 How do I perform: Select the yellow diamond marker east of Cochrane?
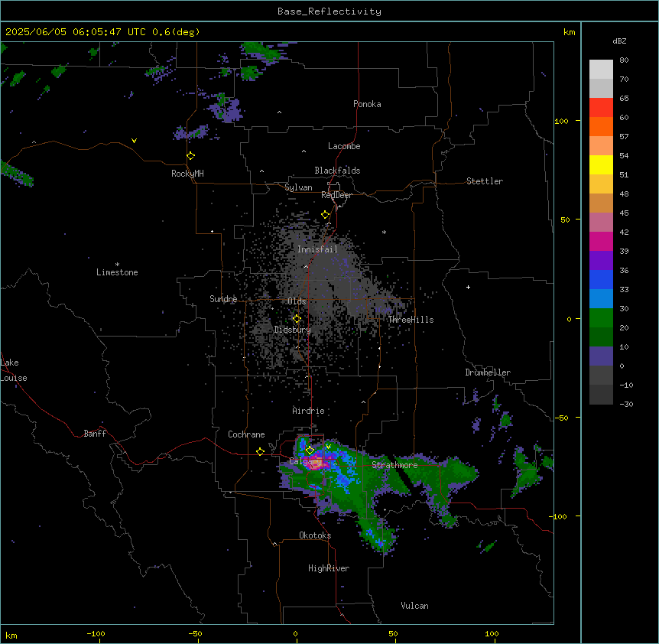click(260, 451)
